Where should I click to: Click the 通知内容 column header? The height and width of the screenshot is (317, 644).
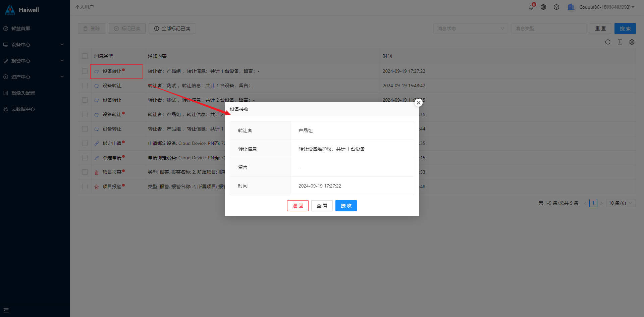157,56
